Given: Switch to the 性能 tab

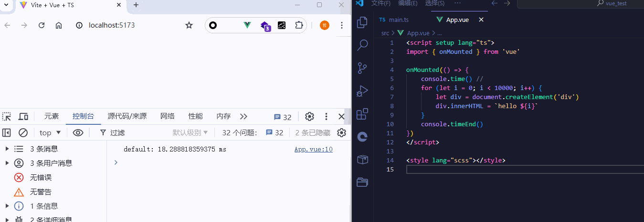Looking at the screenshot, I should point(196,116).
